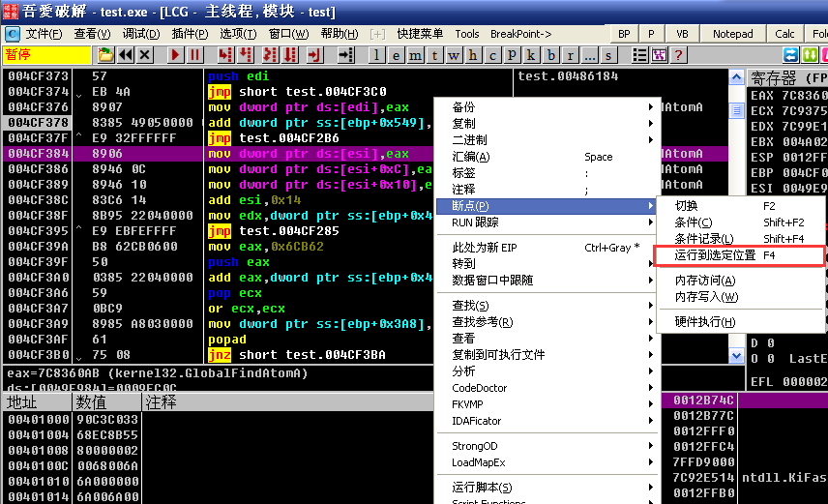Open Source window with 's' button

point(608,55)
